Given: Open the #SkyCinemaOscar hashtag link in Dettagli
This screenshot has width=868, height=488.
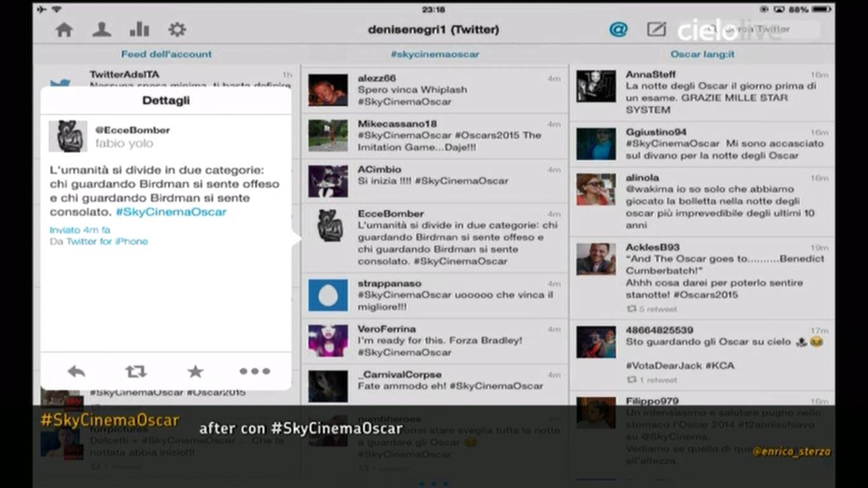Looking at the screenshot, I should (171, 212).
